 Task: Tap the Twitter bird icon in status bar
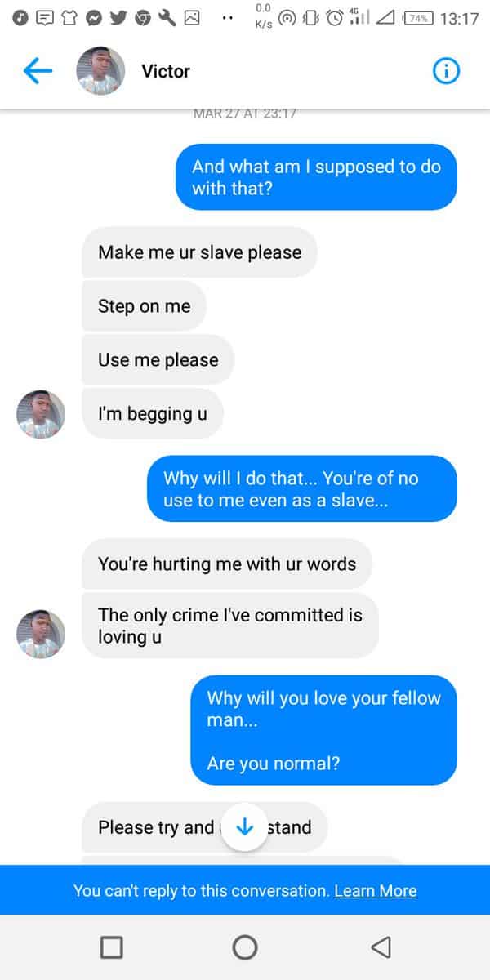[120, 17]
